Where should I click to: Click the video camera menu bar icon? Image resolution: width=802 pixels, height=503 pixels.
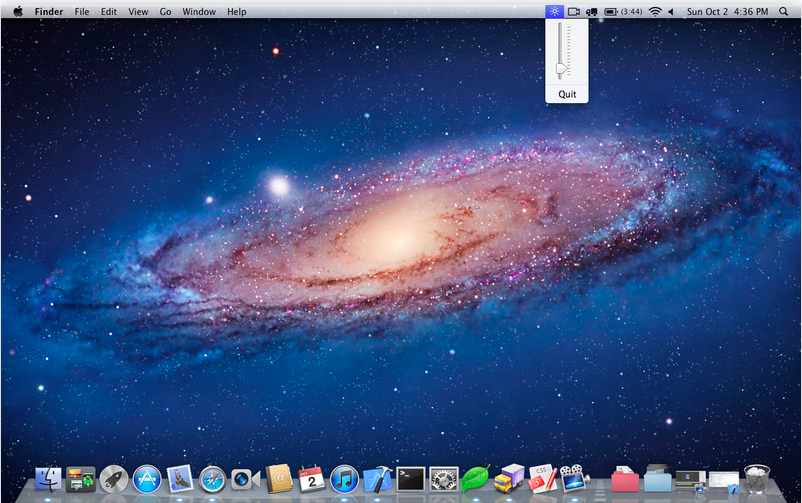coord(574,11)
